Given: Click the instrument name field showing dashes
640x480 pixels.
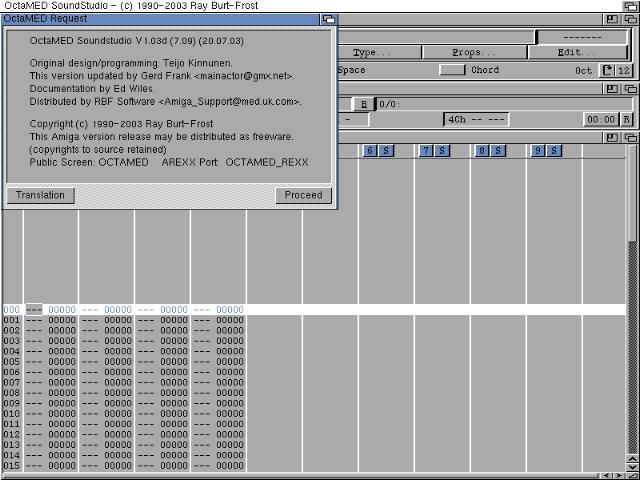Looking at the screenshot, I should tap(582, 37).
